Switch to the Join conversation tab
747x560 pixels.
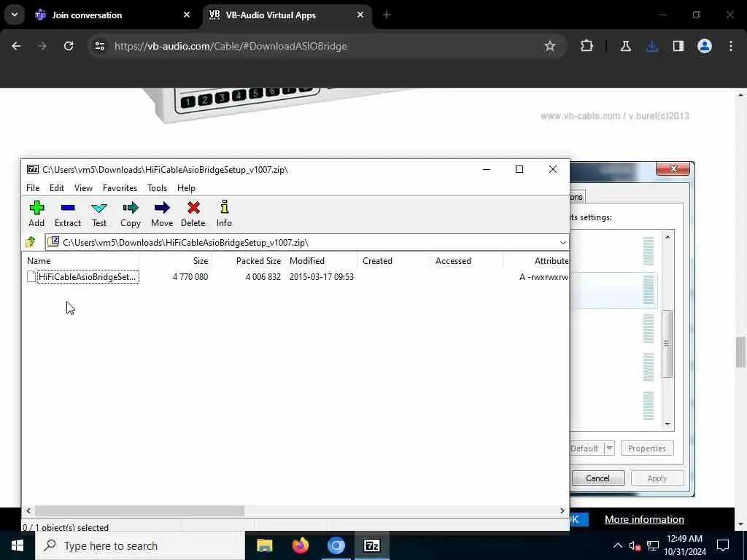coord(112,15)
